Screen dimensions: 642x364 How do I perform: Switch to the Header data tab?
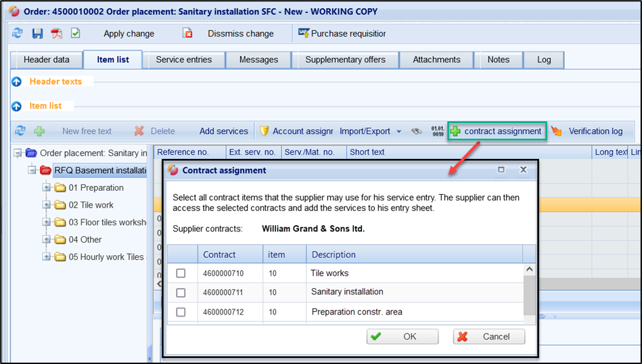[46, 60]
